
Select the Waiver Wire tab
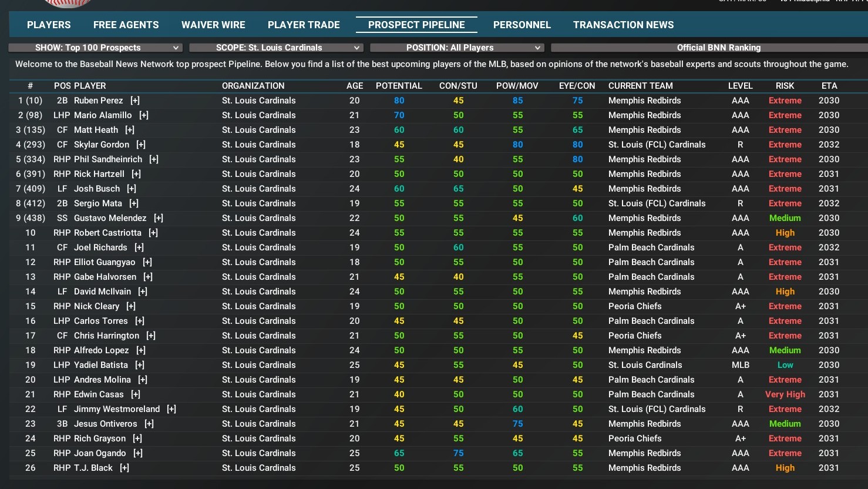(213, 25)
